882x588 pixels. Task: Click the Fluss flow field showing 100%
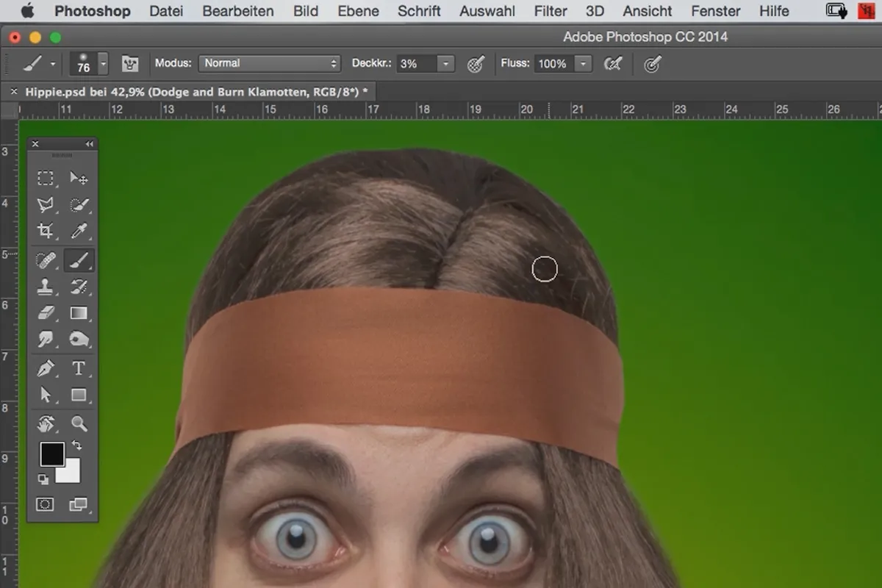pyautogui.click(x=554, y=64)
